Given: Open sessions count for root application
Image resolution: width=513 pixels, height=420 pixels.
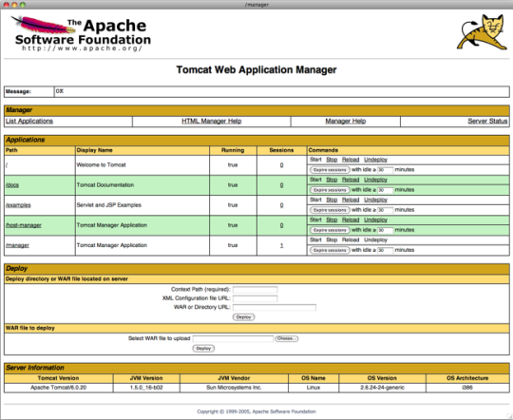Looking at the screenshot, I should 281,165.
